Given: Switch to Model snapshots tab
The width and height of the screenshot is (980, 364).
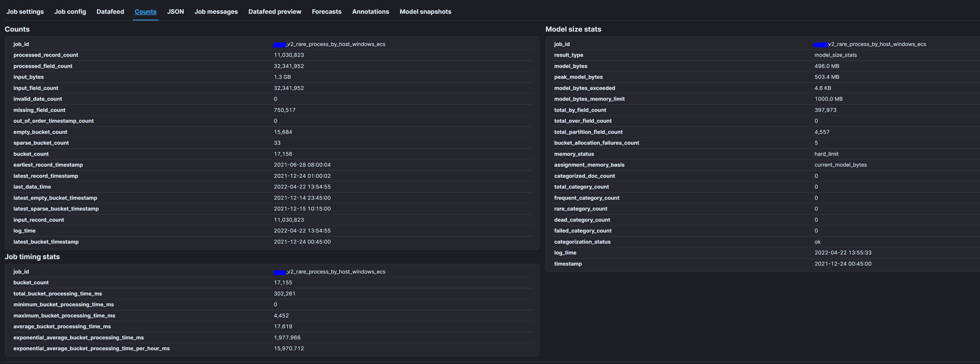Looking at the screenshot, I should pos(425,11).
